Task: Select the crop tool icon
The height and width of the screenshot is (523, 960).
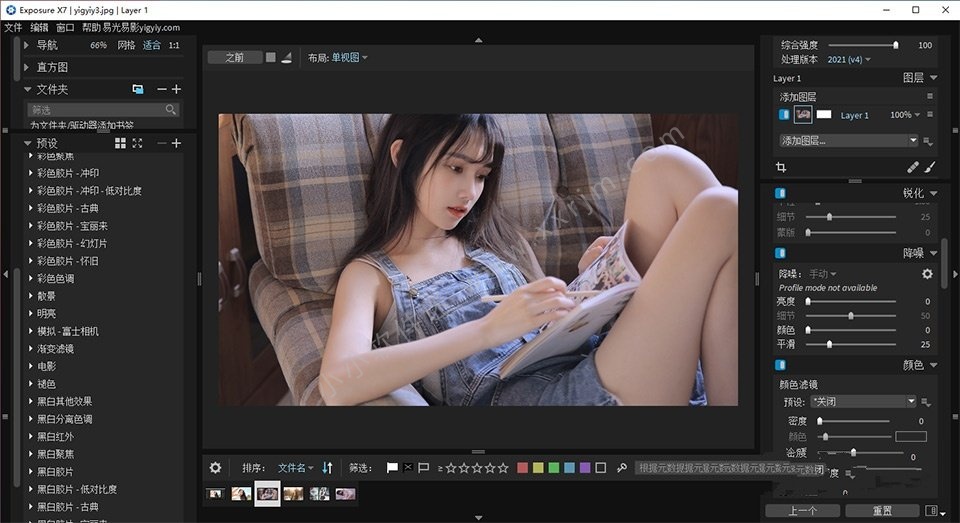Action: coord(781,167)
